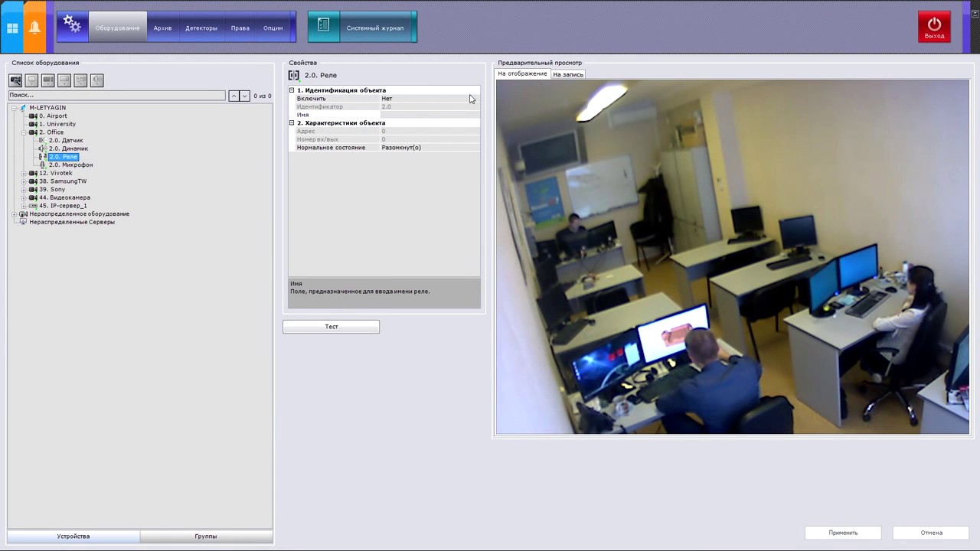The image size is (980, 551).
Task: Collapse section 1. Идентификация объекта
Action: point(292,90)
